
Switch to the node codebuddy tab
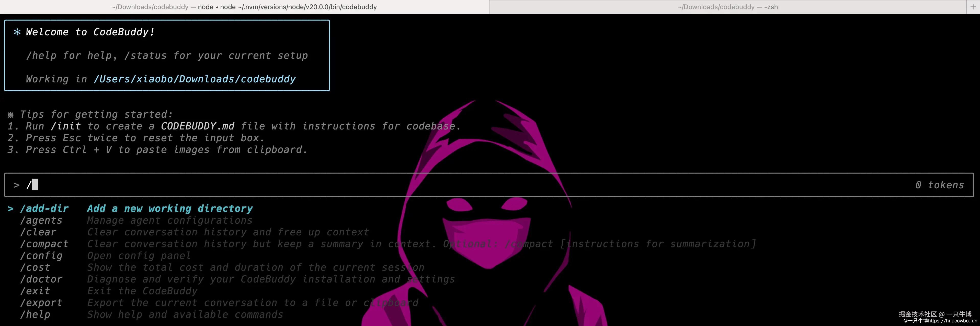[244, 7]
